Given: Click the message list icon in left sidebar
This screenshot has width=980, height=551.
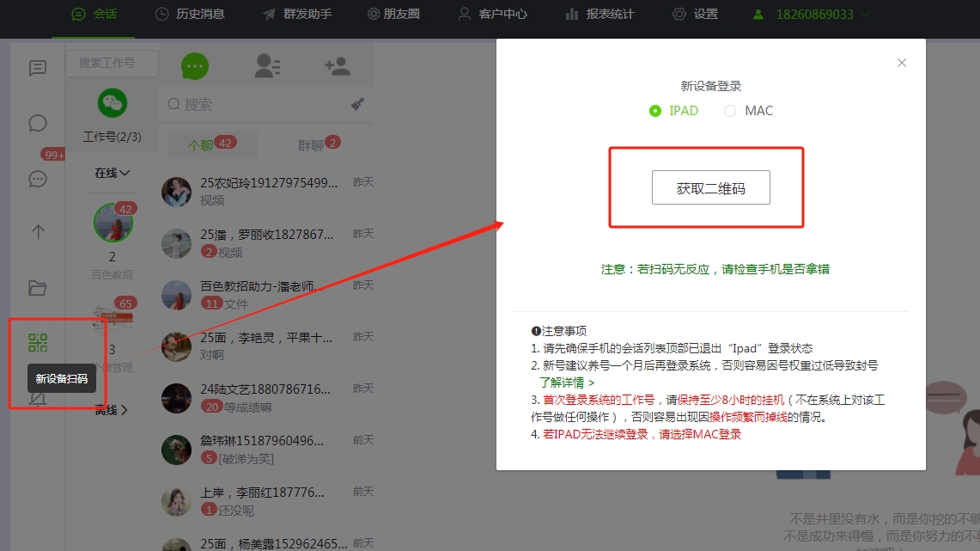Looking at the screenshot, I should [x=38, y=68].
